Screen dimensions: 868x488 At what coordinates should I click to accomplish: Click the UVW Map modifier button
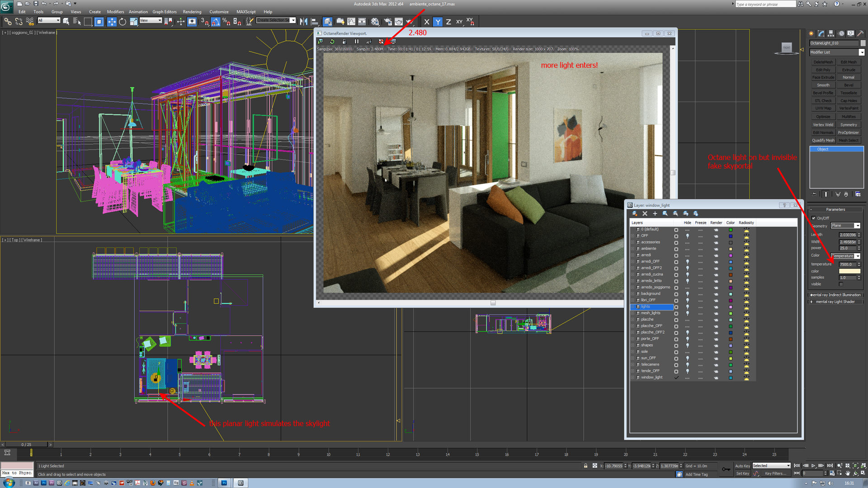tap(823, 108)
